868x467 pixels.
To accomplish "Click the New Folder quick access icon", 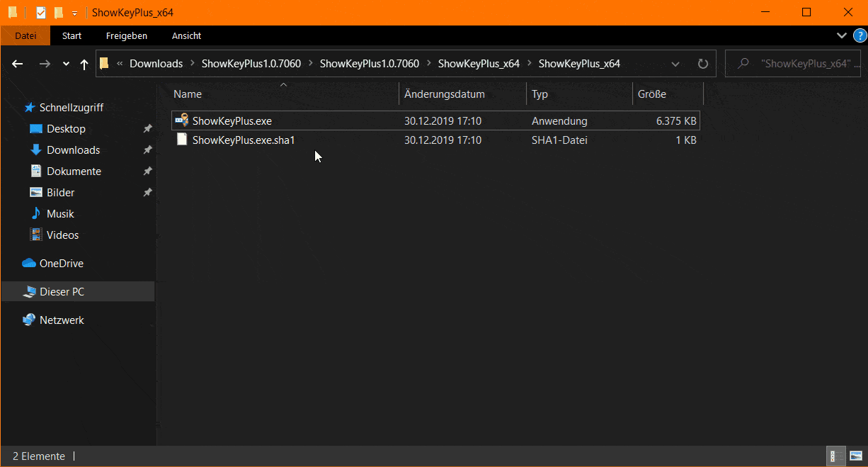I will pos(58,13).
